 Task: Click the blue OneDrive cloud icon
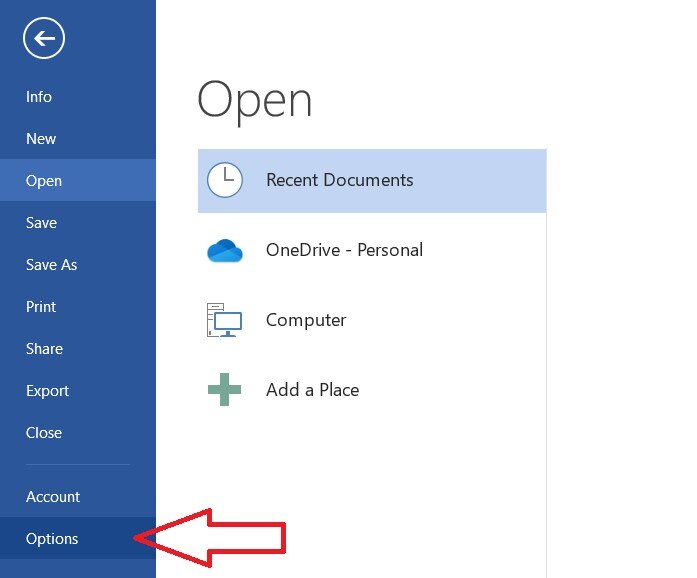[225, 251]
